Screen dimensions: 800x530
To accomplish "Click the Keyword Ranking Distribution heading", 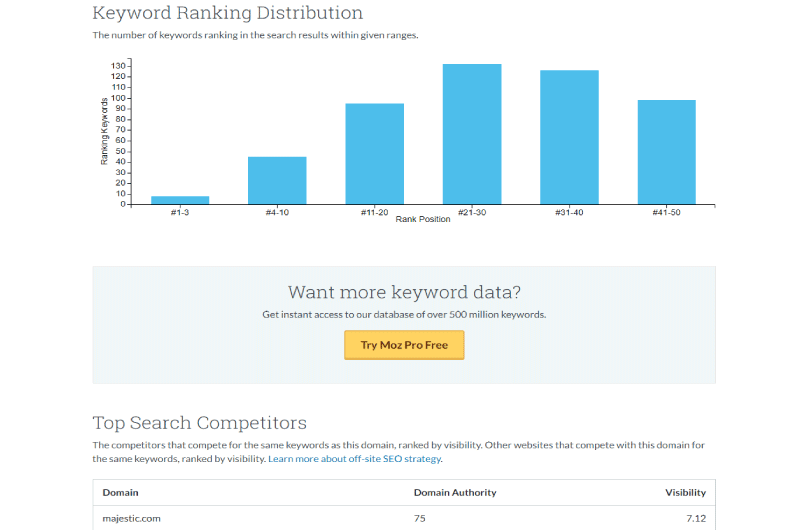I will [x=228, y=13].
